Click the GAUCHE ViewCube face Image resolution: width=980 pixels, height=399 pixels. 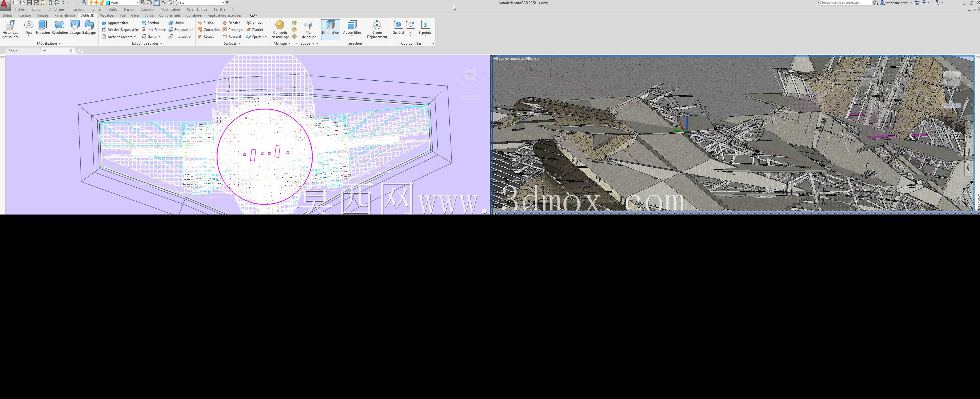coord(953,79)
